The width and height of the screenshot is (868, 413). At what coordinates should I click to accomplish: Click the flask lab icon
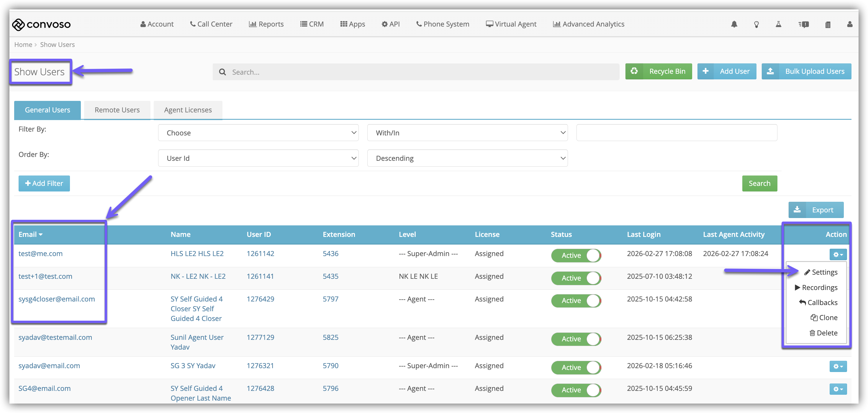[778, 24]
